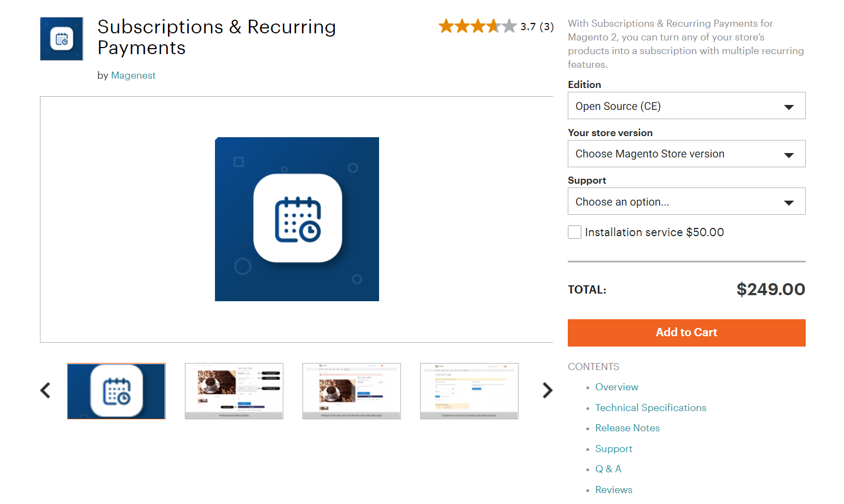Click the Add to Cart button
844x504 pixels.
click(x=686, y=333)
